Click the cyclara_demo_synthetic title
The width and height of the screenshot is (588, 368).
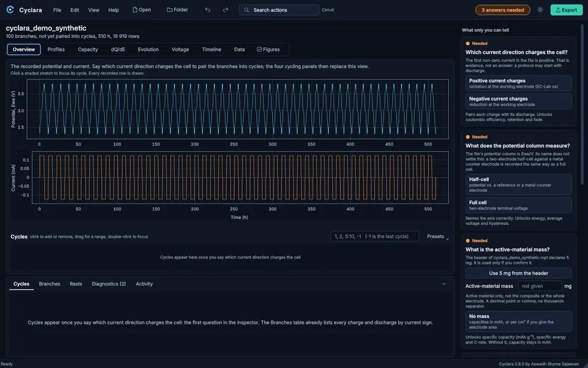click(46, 28)
